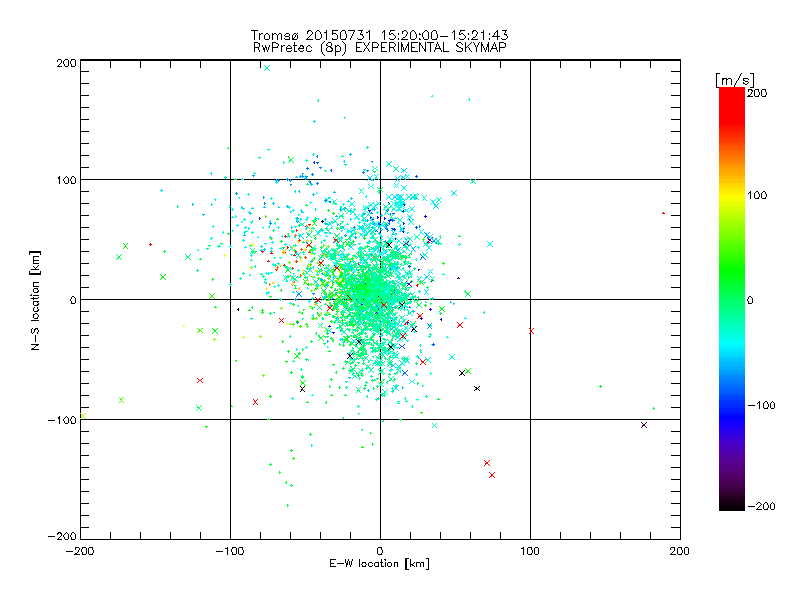Click the color bar's "-200" label
The image size is (800, 600).
[761, 506]
